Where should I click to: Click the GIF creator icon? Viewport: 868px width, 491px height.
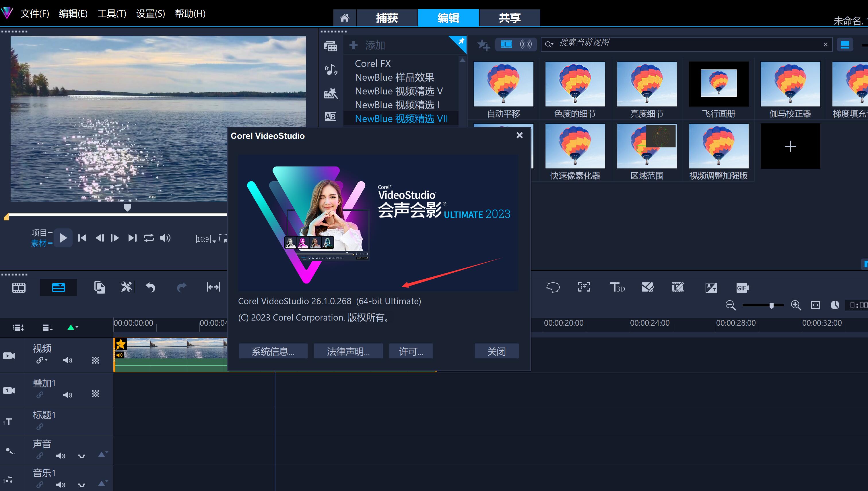[742, 288]
